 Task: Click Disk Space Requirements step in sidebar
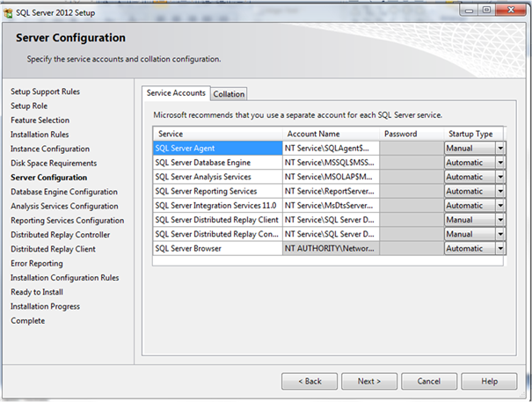[54, 164]
